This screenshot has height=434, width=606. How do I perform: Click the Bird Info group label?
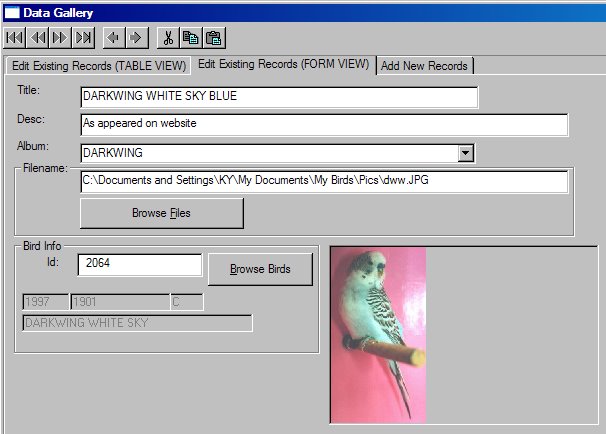42,246
